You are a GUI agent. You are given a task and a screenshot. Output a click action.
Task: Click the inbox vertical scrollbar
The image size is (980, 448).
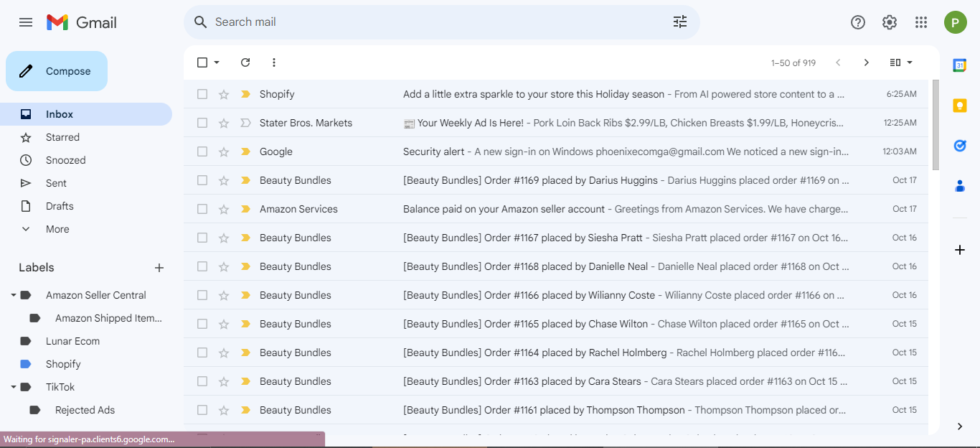[936, 125]
